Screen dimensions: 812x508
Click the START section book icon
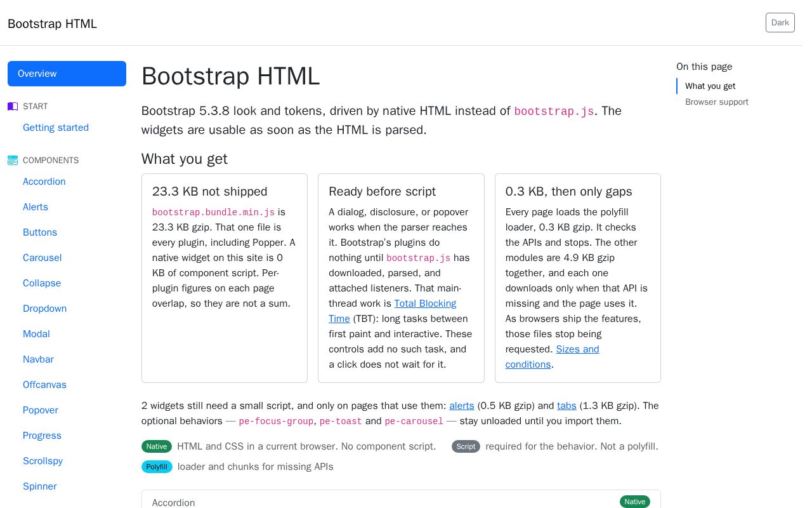[13, 106]
